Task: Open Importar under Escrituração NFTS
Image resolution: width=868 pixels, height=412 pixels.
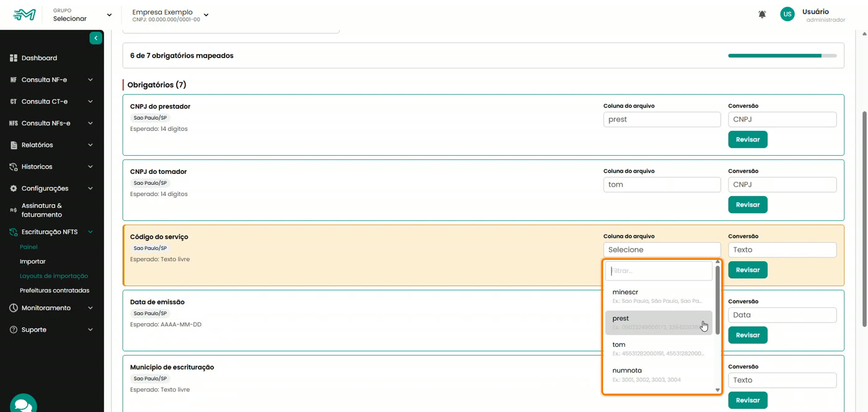Action: click(33, 262)
